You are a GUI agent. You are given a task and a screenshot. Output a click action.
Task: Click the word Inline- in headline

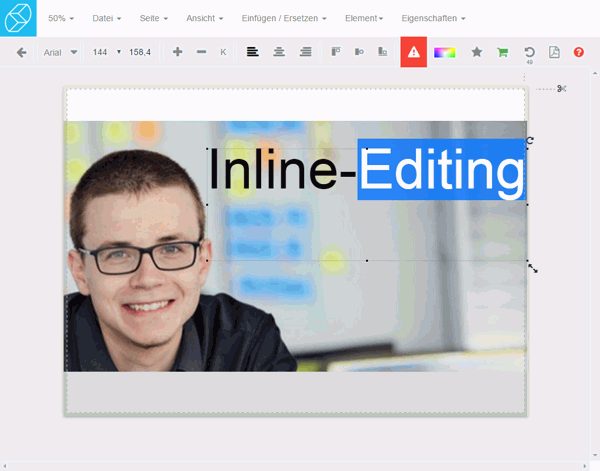pos(282,169)
